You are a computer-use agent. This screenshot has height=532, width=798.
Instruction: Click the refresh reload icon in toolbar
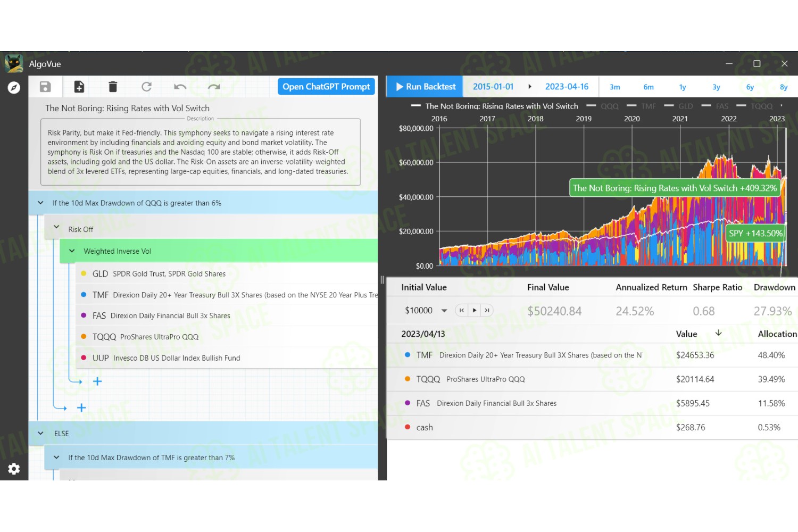(146, 87)
